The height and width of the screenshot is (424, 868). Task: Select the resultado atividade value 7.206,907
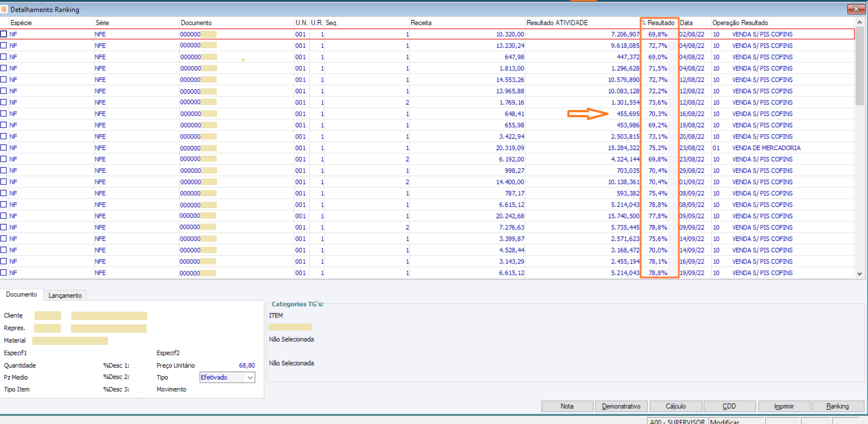click(625, 34)
